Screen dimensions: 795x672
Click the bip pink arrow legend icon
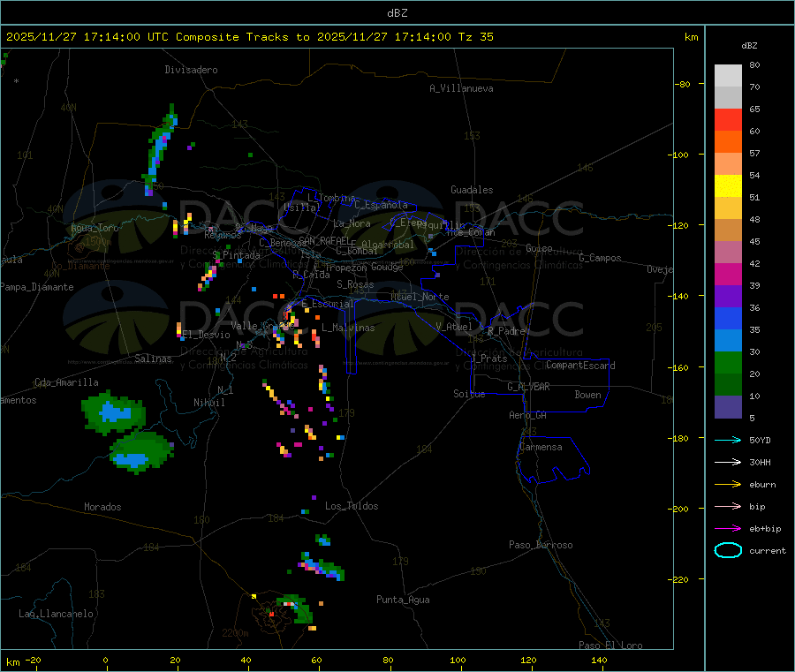point(728,506)
